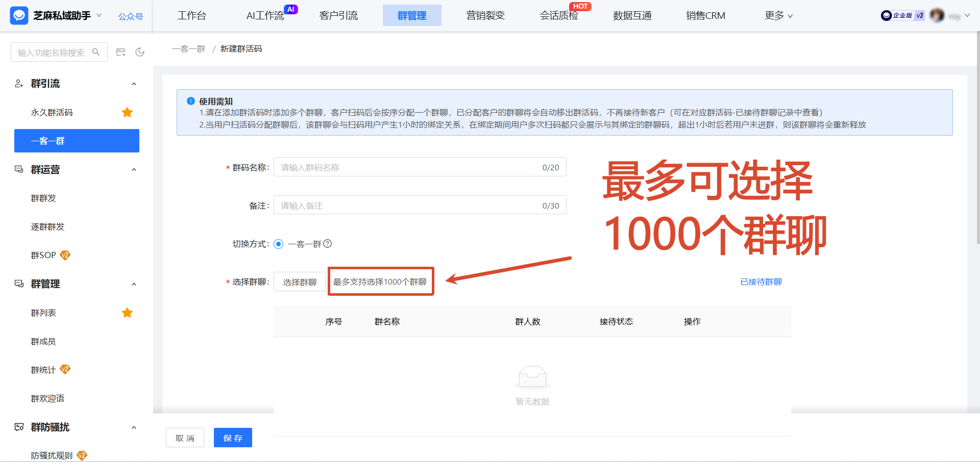Collapse the 群引流 sidebar section
This screenshot has width=980, height=462.
tap(134, 84)
